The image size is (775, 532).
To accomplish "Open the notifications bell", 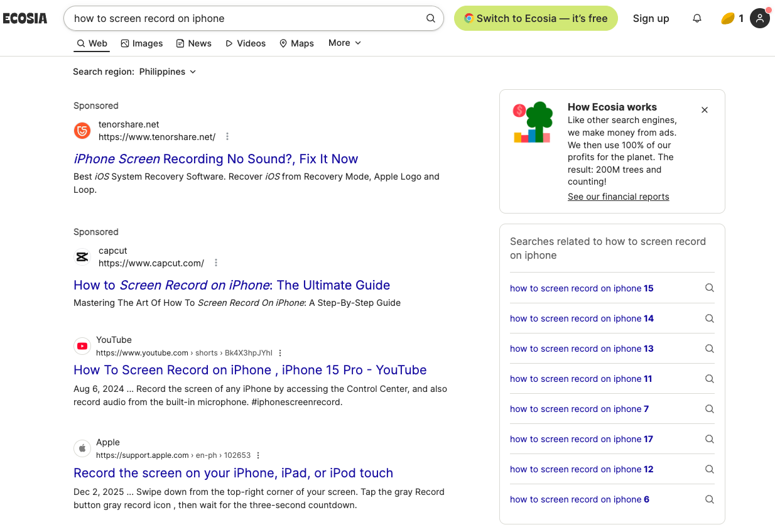I will point(697,19).
